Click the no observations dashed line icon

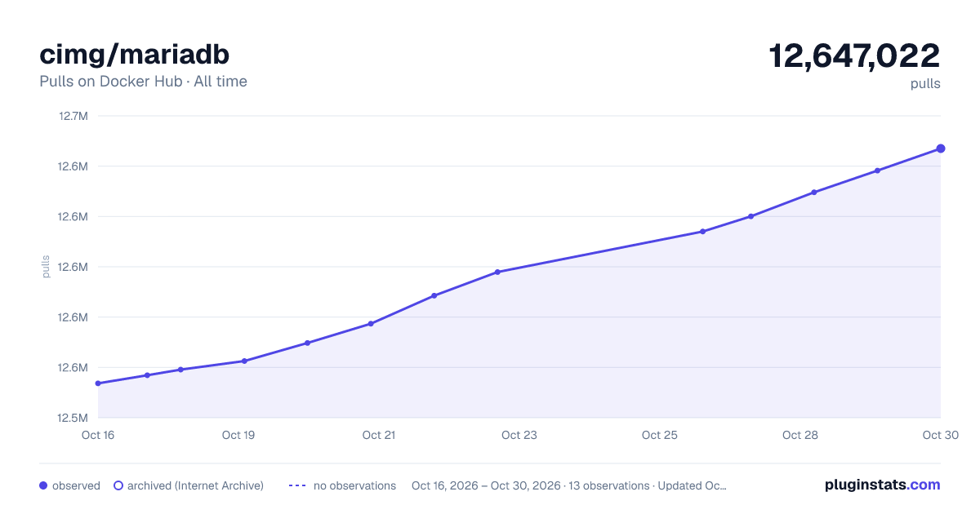coord(297,485)
